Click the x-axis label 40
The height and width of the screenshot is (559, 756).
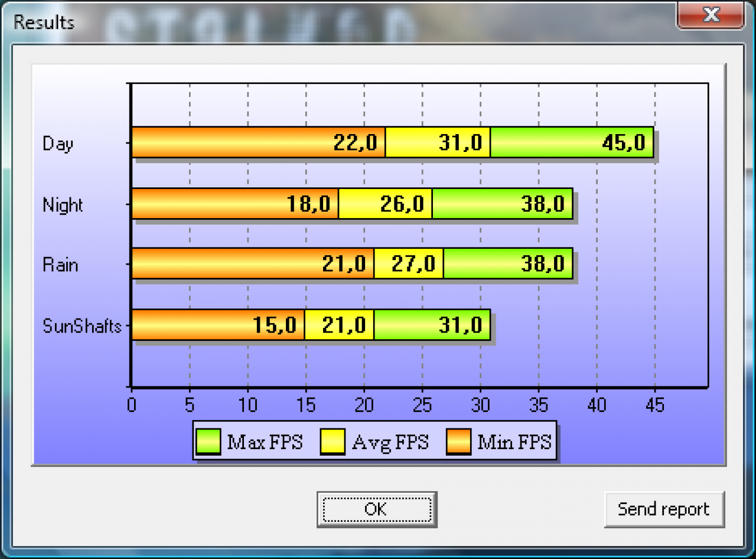click(x=597, y=405)
